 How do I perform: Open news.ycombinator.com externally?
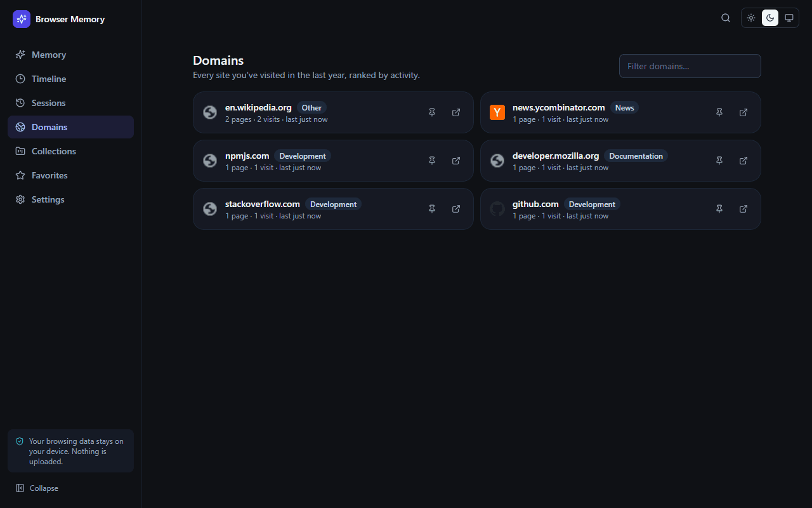click(x=743, y=112)
